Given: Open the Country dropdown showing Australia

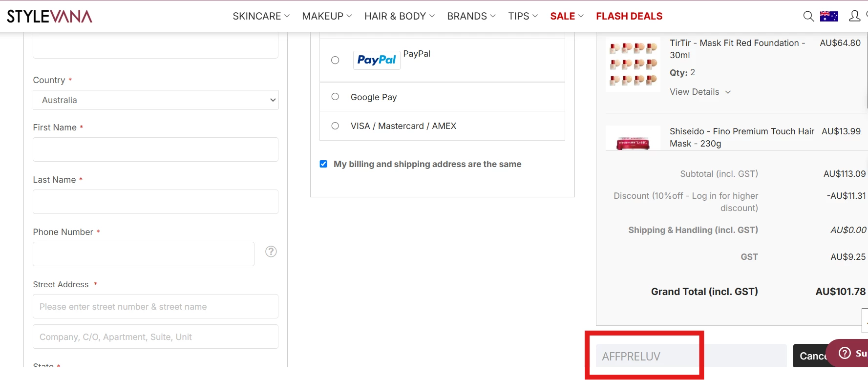Looking at the screenshot, I should (155, 100).
